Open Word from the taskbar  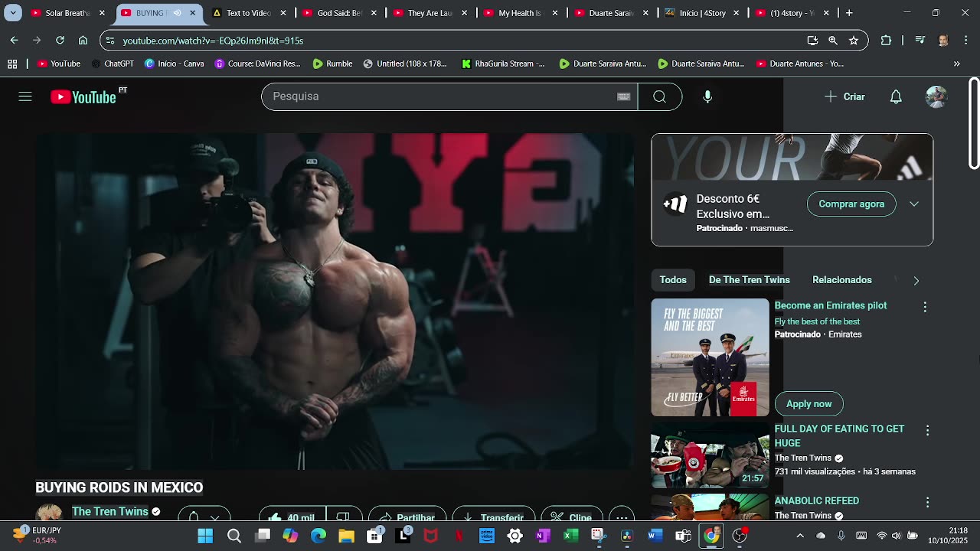(x=655, y=536)
